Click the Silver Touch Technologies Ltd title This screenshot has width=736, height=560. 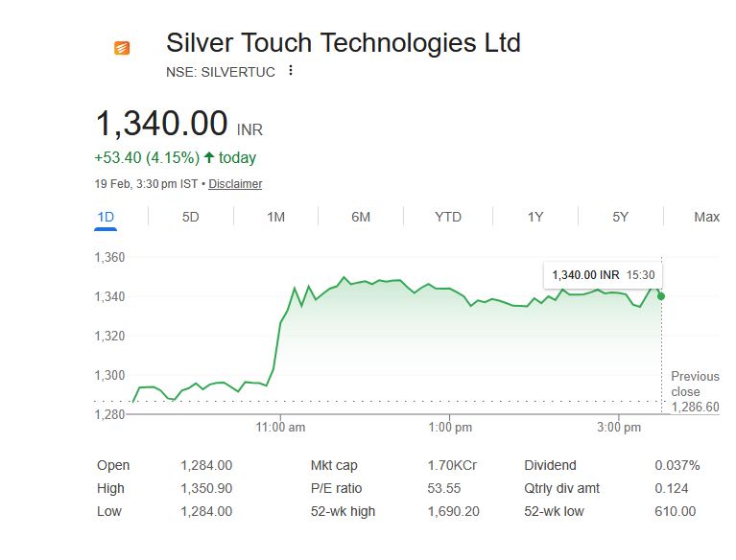click(344, 43)
